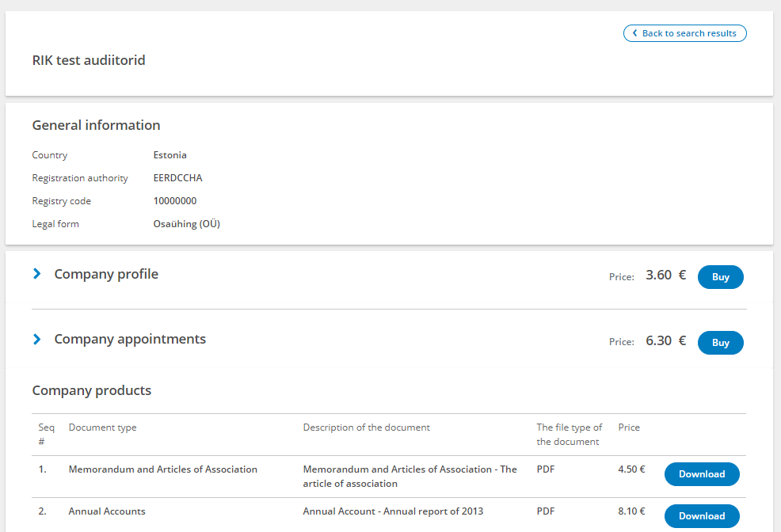Select registry code 10000000 value
Image resolution: width=781 pixels, height=532 pixels.
(x=175, y=201)
